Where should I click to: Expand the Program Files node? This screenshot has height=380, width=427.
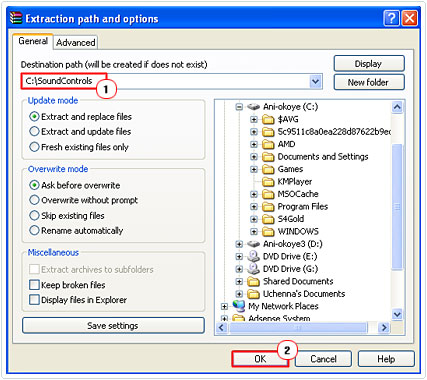pyautogui.click(x=254, y=207)
